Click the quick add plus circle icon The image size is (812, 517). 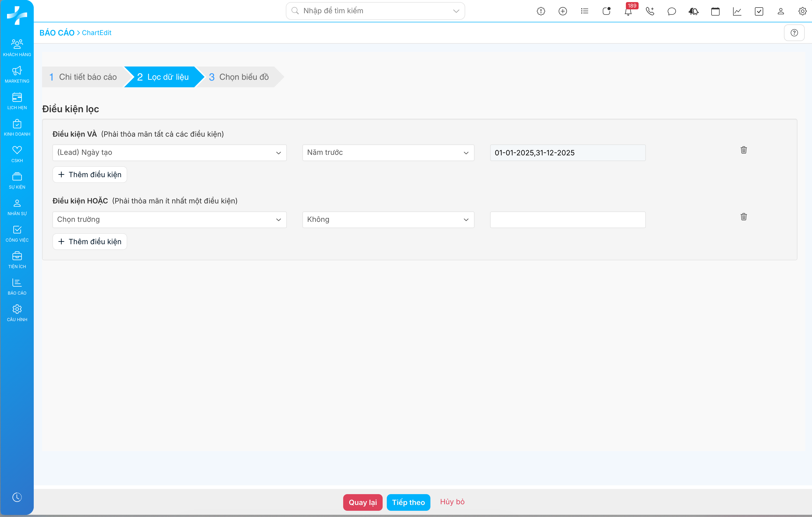tap(563, 11)
